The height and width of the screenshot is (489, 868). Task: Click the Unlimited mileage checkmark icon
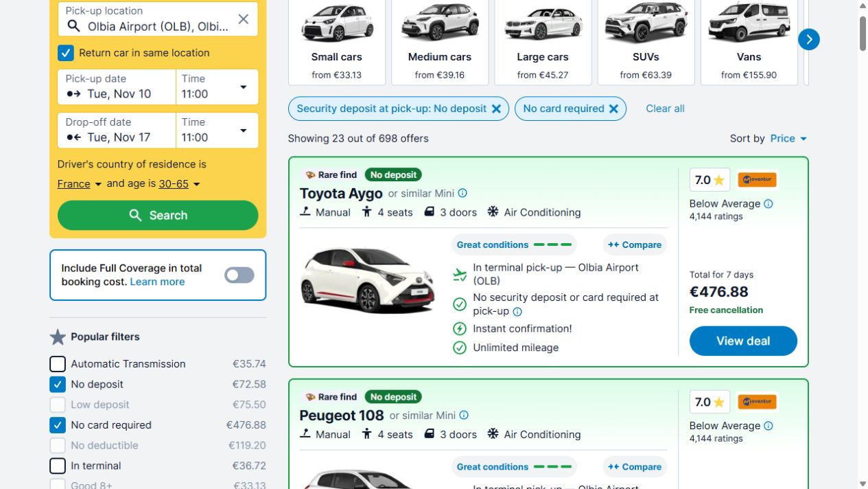tap(460, 348)
